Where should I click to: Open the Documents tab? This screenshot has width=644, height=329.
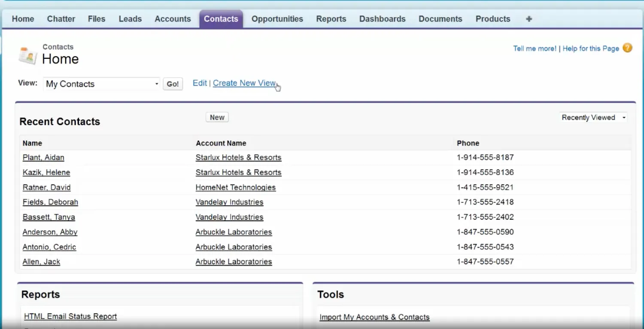coord(440,19)
